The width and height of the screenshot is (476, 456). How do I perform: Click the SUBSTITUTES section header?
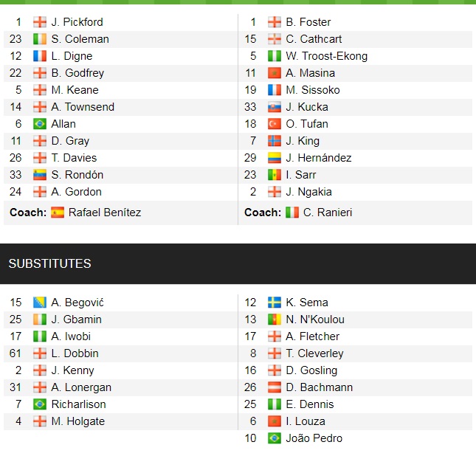49,263
